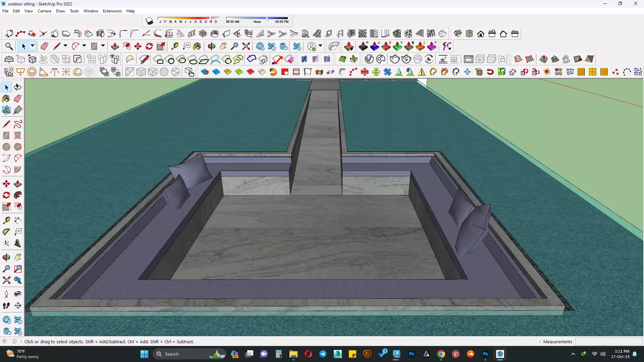Expand the Select tool dropdown arrow
644x362 pixels.
[x=32, y=46]
